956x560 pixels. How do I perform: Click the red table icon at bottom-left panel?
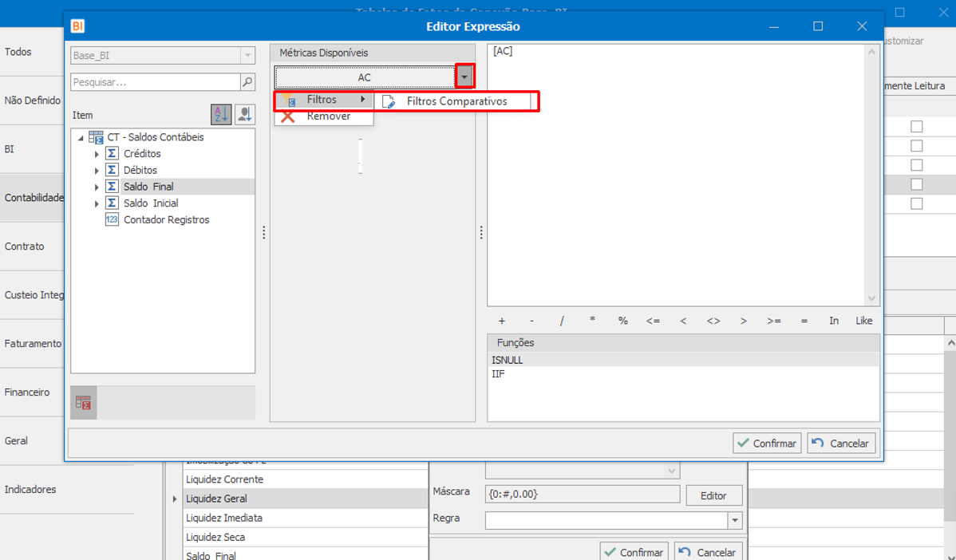pyautogui.click(x=84, y=403)
